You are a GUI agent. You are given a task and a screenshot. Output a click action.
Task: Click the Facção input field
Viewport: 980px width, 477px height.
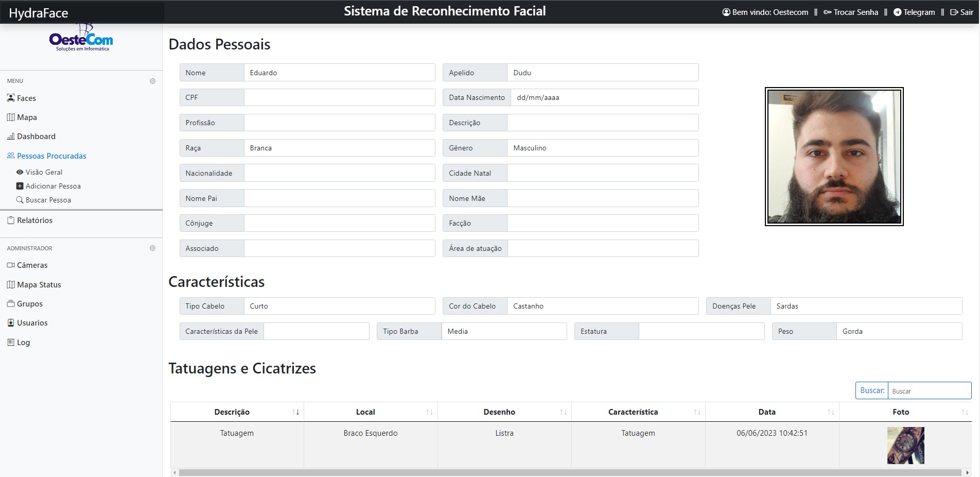(x=603, y=223)
